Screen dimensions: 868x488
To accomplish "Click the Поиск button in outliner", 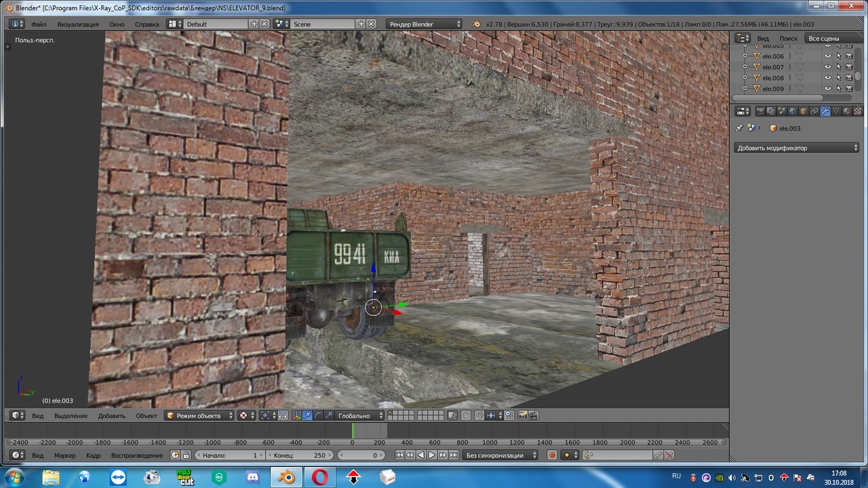I will (788, 39).
